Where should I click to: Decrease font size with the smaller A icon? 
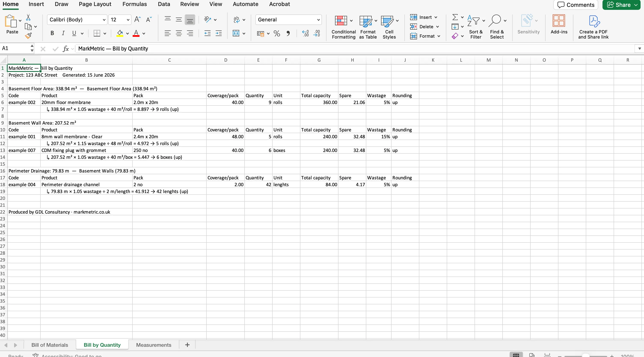[x=149, y=19]
